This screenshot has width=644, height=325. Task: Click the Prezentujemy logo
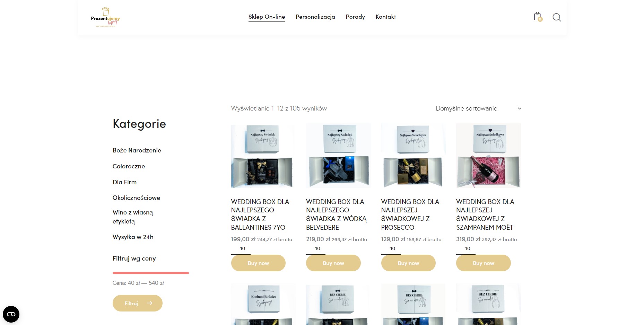pyautogui.click(x=105, y=17)
